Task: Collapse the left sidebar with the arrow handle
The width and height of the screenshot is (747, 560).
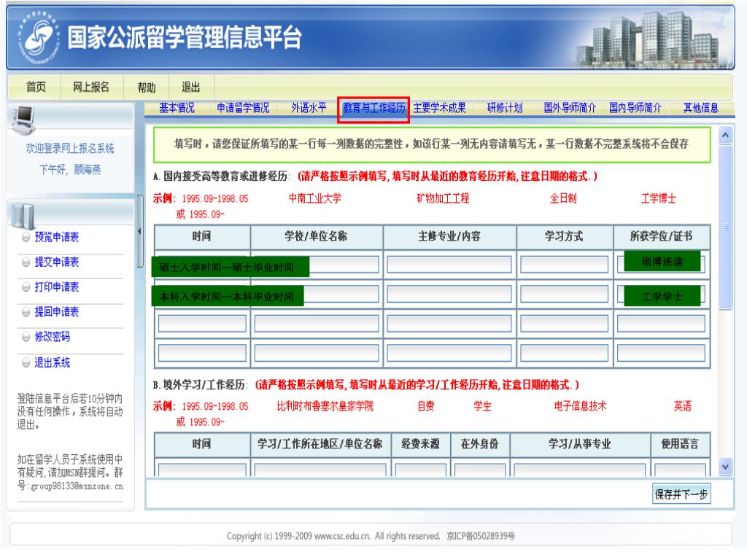Action: (140, 232)
